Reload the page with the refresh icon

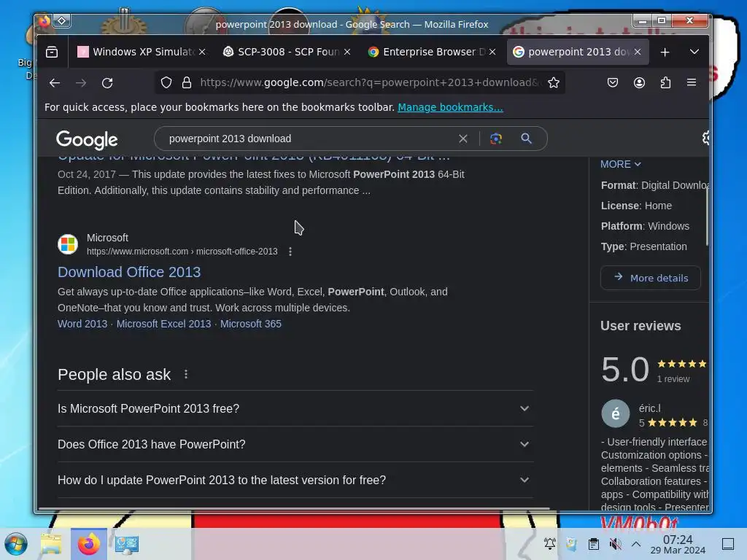[107, 83]
